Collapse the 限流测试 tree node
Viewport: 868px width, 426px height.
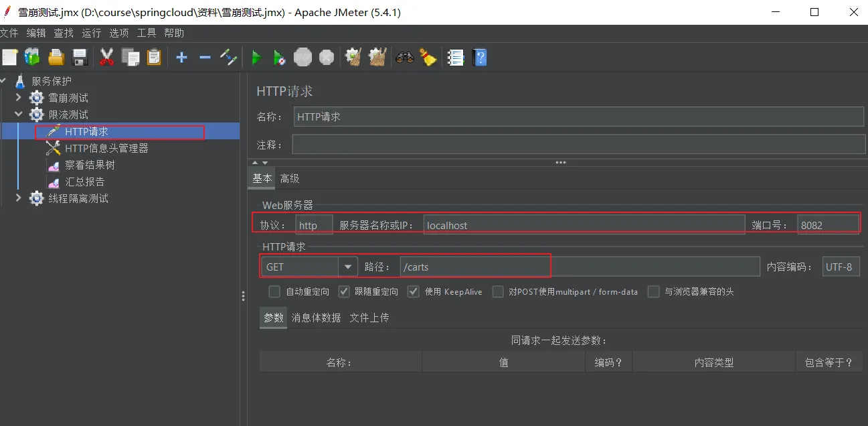tap(19, 115)
